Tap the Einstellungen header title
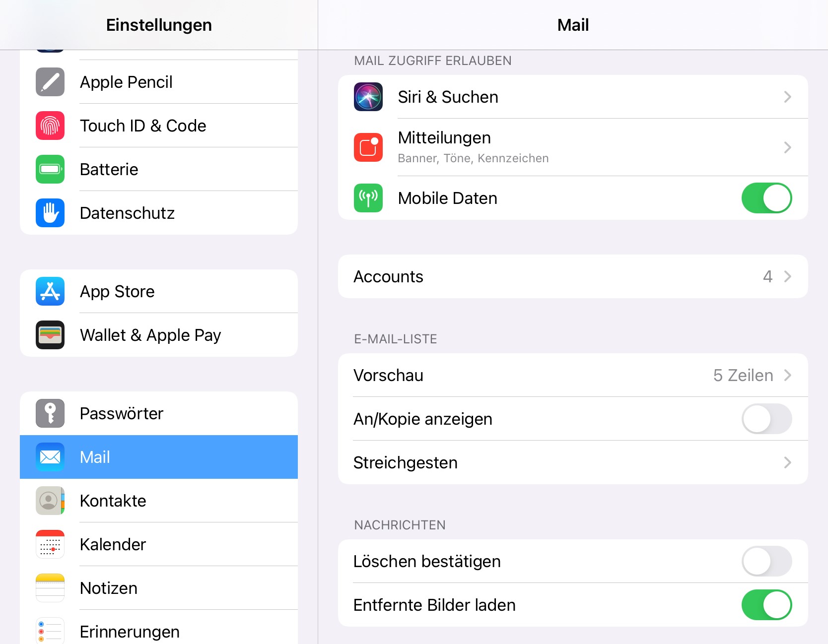Viewport: 828px width, 644px height. coord(159,25)
